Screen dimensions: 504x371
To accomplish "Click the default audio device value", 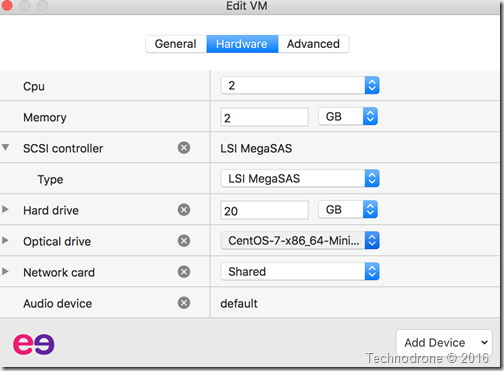I will 239,303.
